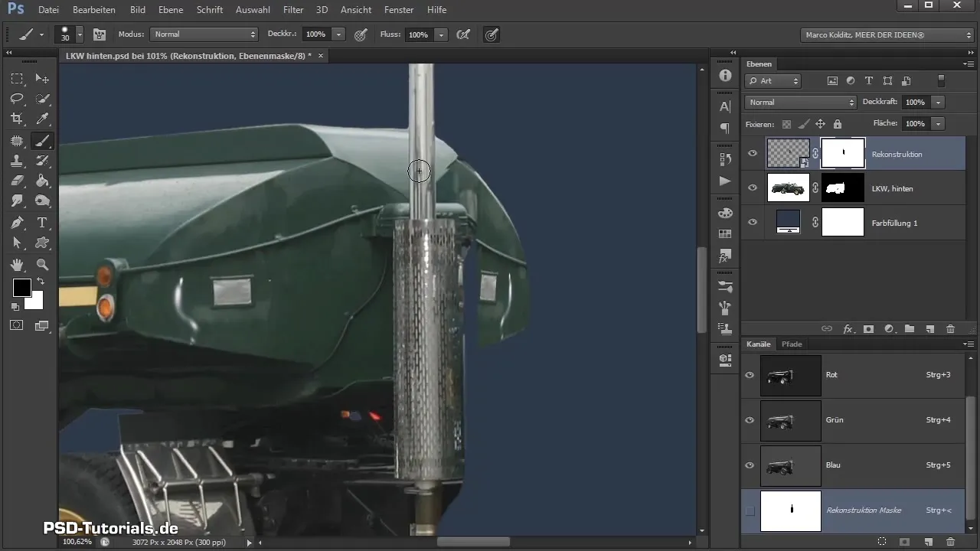Image resolution: width=980 pixels, height=551 pixels.
Task: Add a layer style via fx button
Action: point(848,328)
